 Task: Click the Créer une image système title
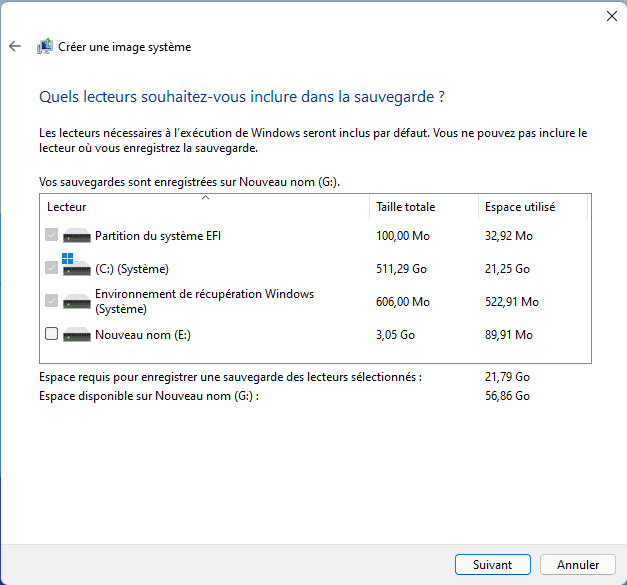pyautogui.click(x=124, y=47)
